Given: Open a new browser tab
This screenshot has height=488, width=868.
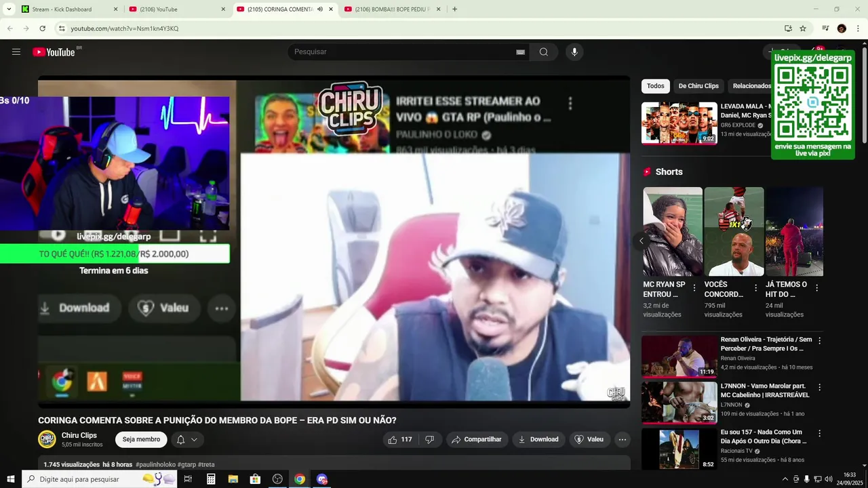Looking at the screenshot, I should [x=454, y=9].
